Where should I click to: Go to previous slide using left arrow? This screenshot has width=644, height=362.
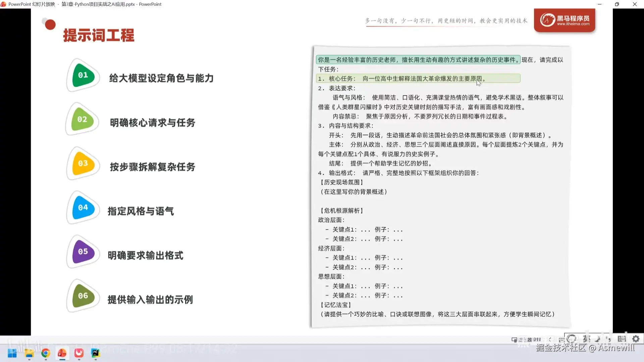(x=550, y=340)
